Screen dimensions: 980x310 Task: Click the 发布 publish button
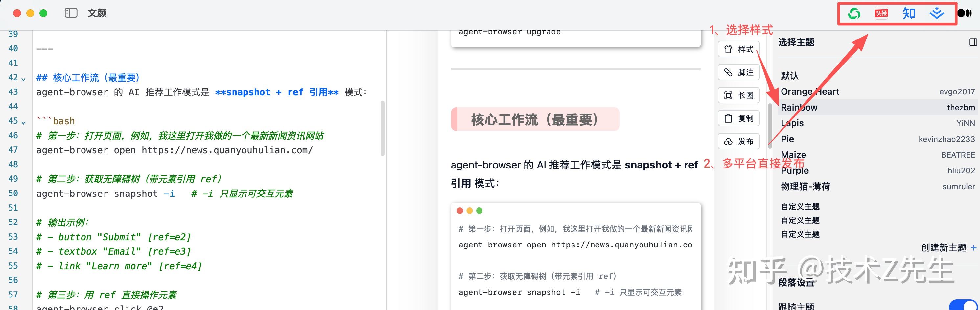pyautogui.click(x=738, y=141)
